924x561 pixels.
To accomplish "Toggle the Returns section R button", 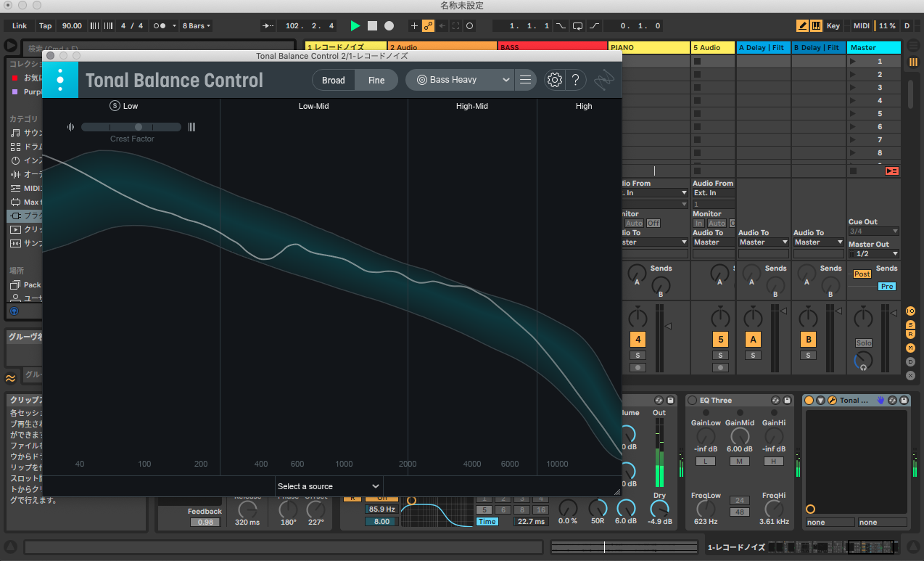I will (910, 336).
